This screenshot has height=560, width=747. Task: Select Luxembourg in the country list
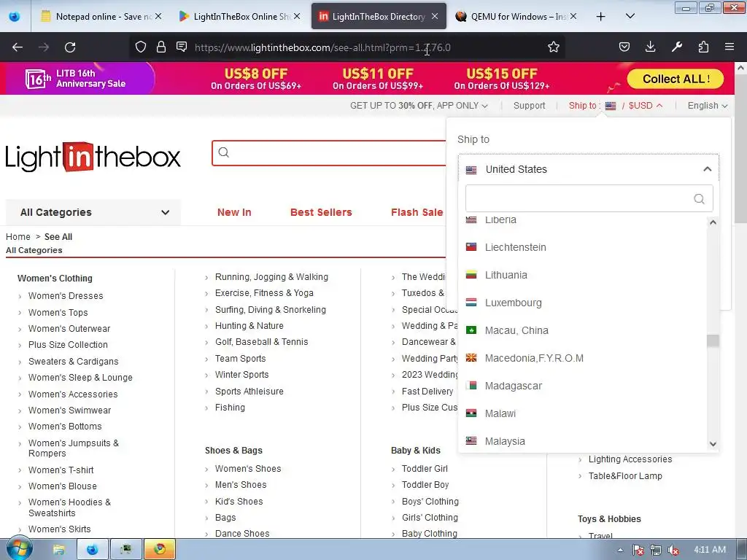513,303
